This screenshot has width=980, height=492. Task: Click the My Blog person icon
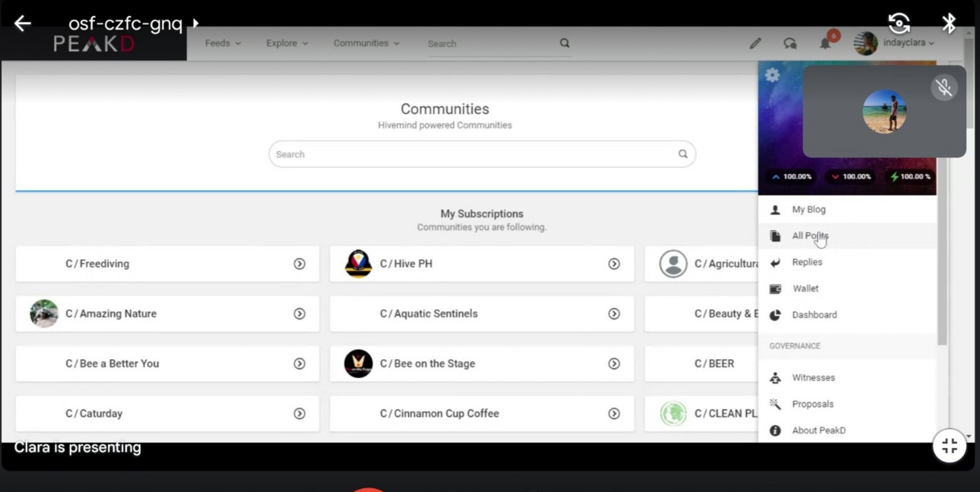[x=775, y=210]
